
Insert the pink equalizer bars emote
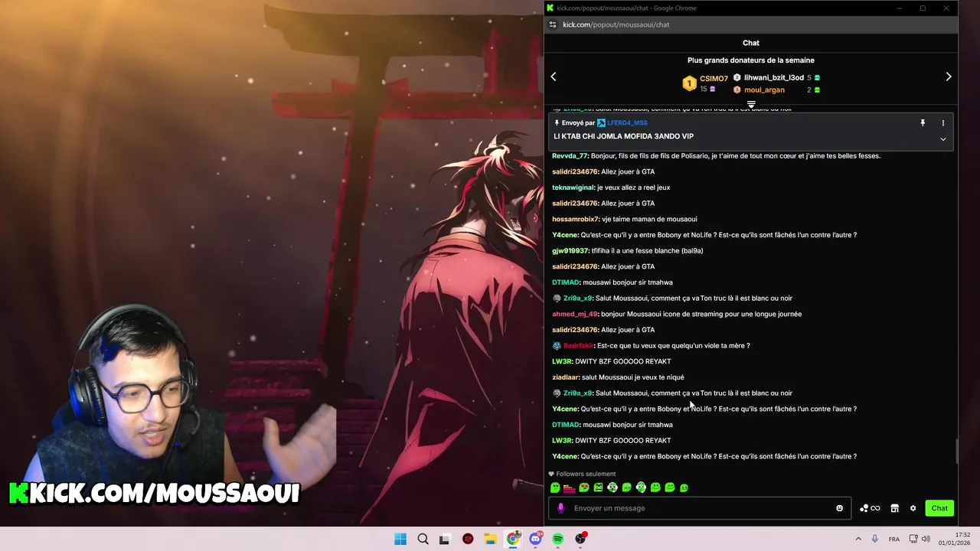[569, 487]
